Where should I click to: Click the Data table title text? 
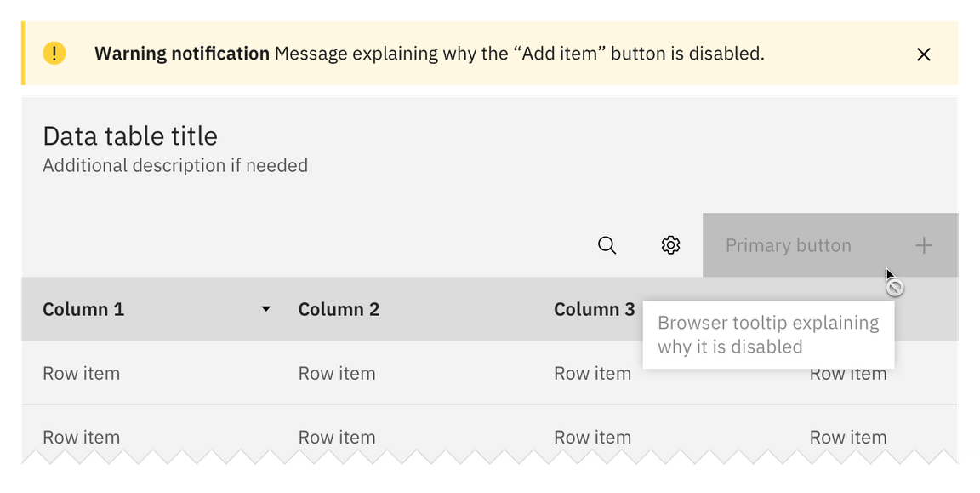(129, 135)
